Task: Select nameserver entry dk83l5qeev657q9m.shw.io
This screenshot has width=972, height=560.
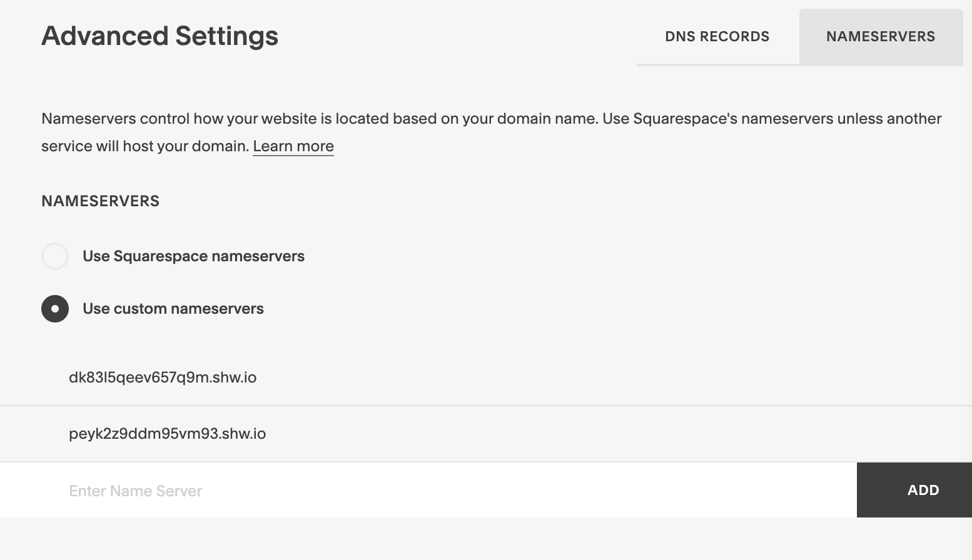Action: (163, 377)
